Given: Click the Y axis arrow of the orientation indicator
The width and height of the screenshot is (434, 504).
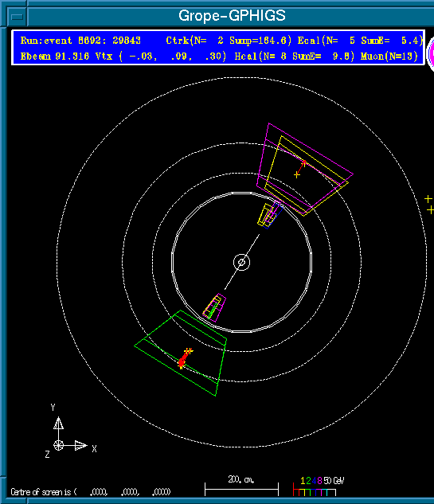Looking at the screenshot, I should tap(58, 424).
